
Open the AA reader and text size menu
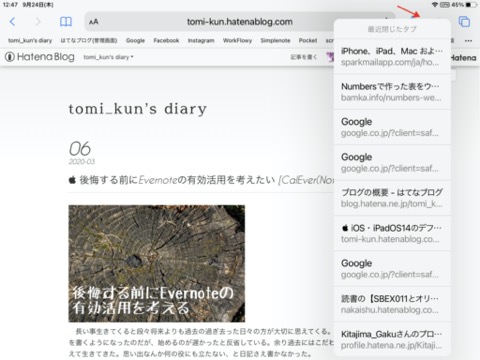[x=94, y=22]
